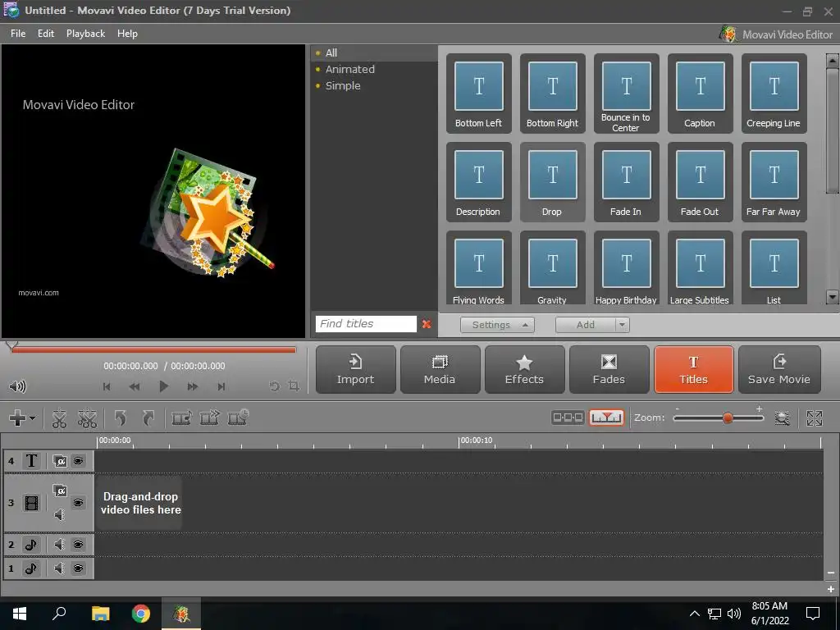Click the red playback progress bar
840x630 pixels.
tap(153, 349)
